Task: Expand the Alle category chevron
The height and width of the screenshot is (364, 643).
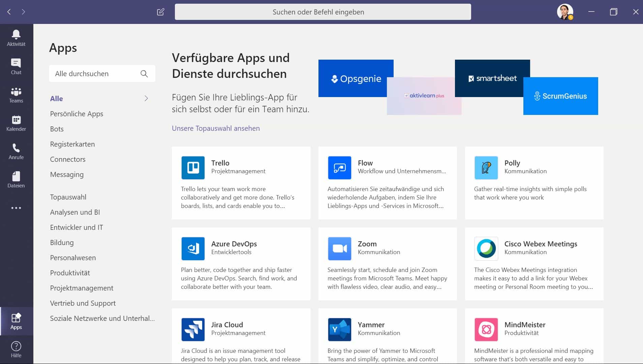Action: [146, 98]
